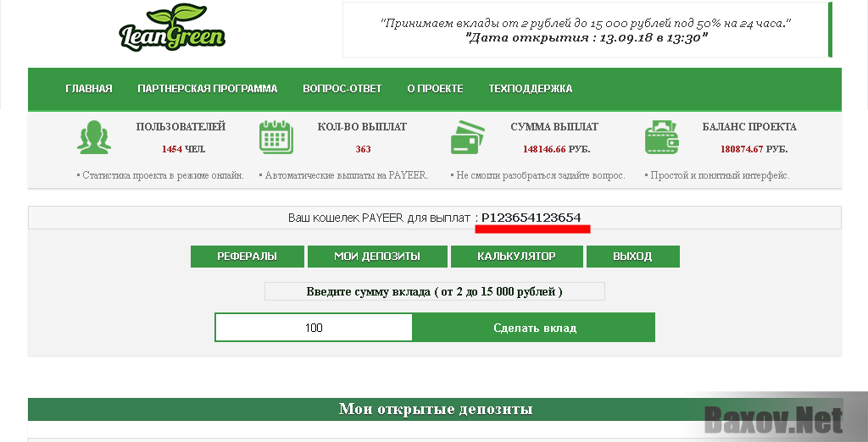Select the PAYEER wallet number P123654123654
The width and height of the screenshot is (868, 442).
point(531,218)
